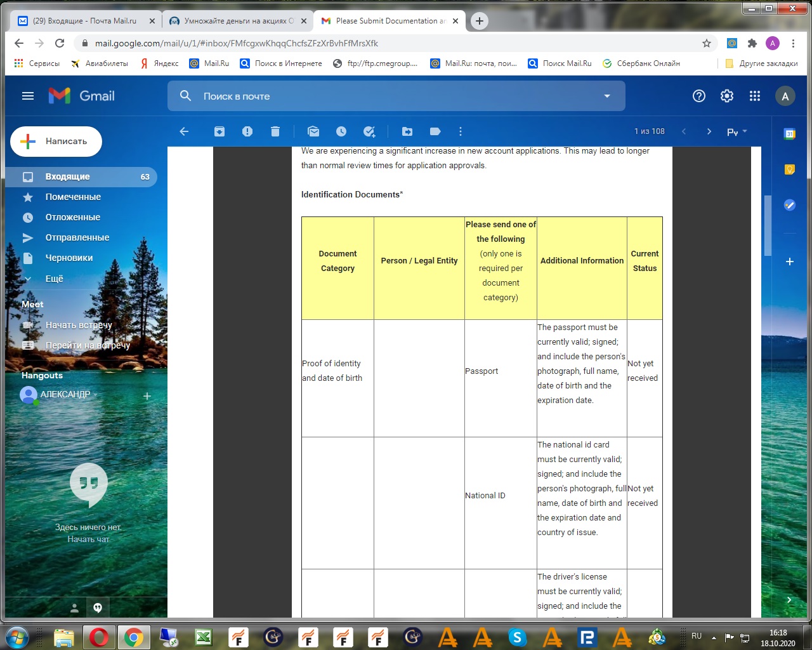This screenshot has width=812, height=650.
Task: Add new Hangouts conversation plus
Action: tap(147, 396)
